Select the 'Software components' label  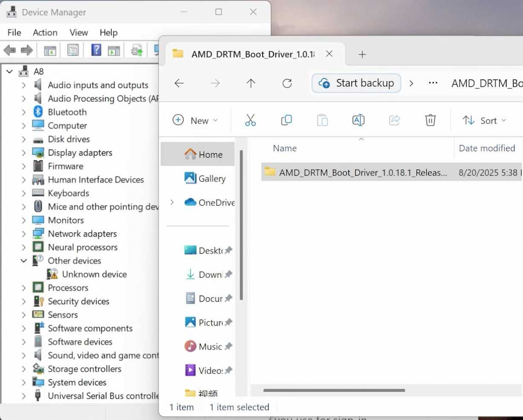click(x=90, y=328)
